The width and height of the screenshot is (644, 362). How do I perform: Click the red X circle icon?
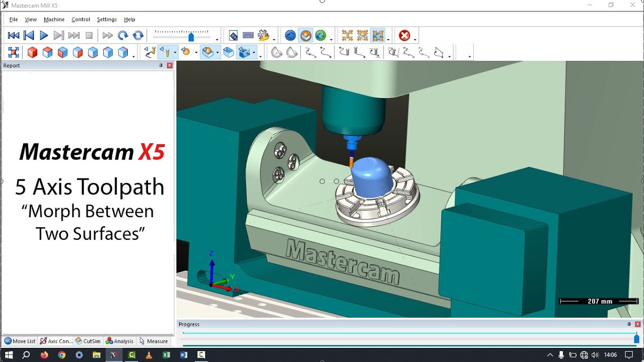pyautogui.click(x=405, y=36)
